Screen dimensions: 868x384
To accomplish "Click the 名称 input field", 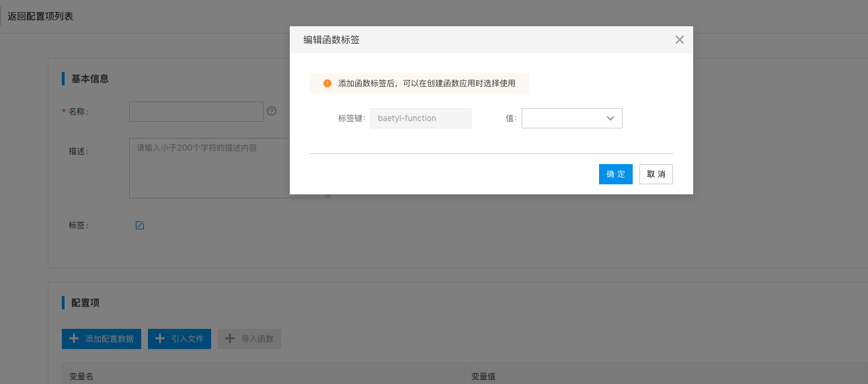I will 196,112.
